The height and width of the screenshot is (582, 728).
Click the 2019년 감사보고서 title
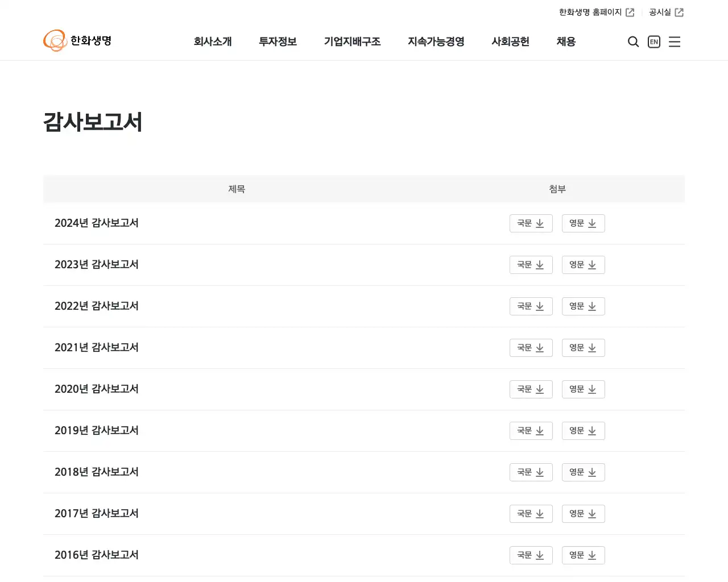coord(97,430)
